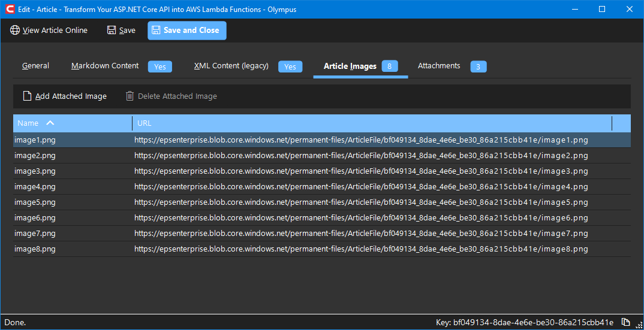Click the URL ending in image5.png
Screen dimensions: 644x330
coord(361,202)
